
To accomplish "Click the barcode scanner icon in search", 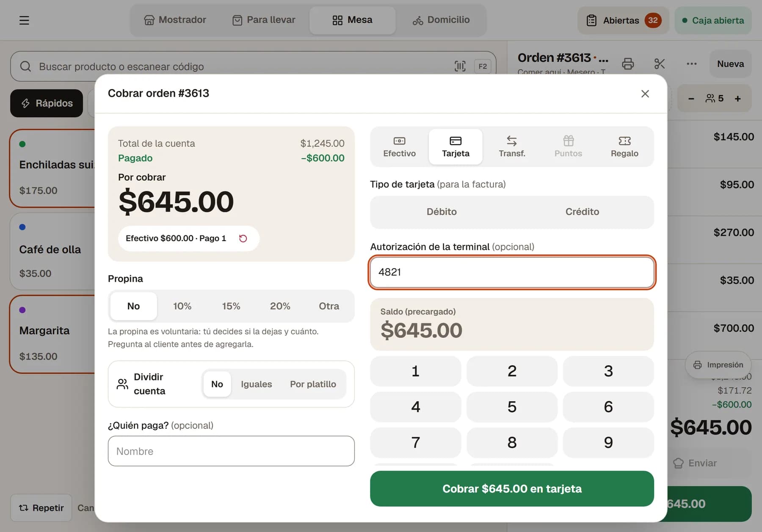I will 460,66.
